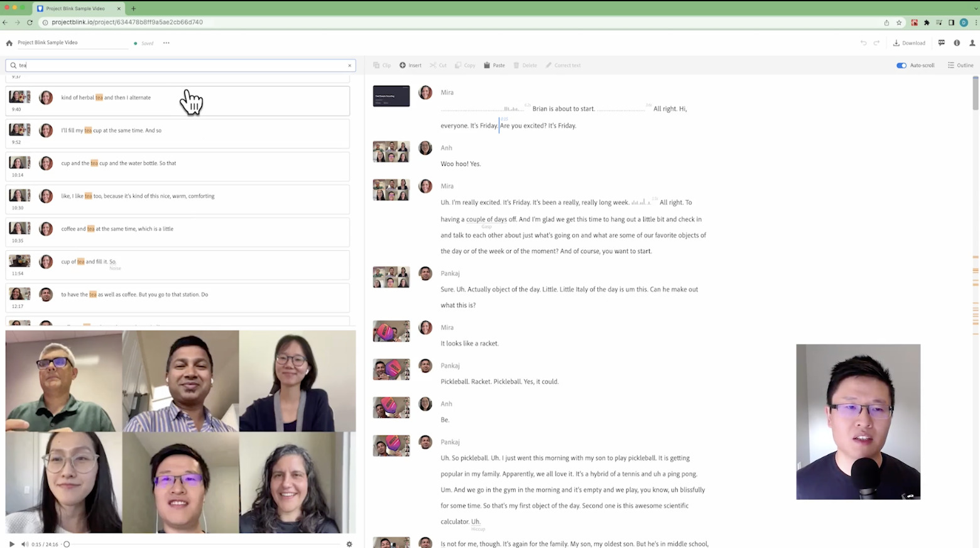Screen dimensions: 980x548
Task: Click the 'tea' search input field
Action: pos(179,65)
